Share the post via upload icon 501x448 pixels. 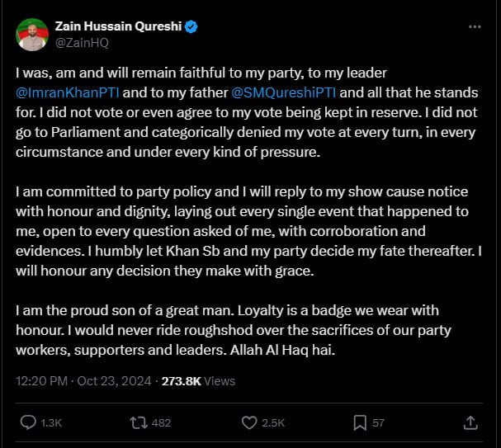click(x=470, y=422)
